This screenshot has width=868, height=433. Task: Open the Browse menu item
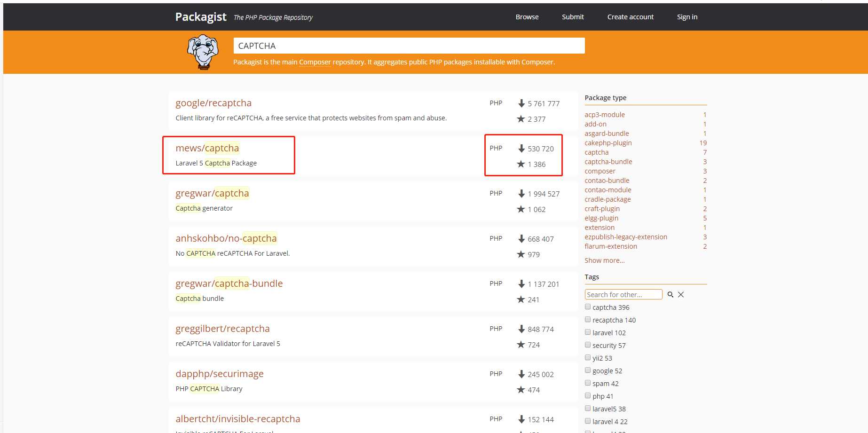(527, 17)
